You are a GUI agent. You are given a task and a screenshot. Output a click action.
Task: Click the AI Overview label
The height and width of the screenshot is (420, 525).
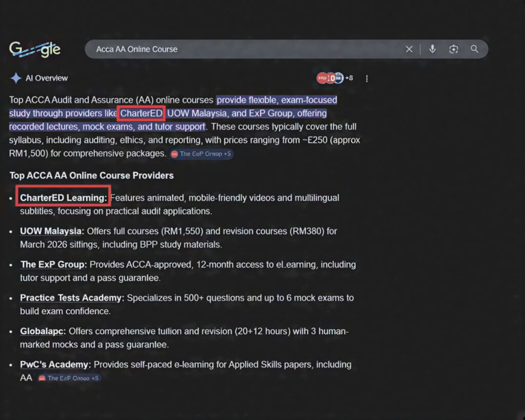tap(47, 78)
